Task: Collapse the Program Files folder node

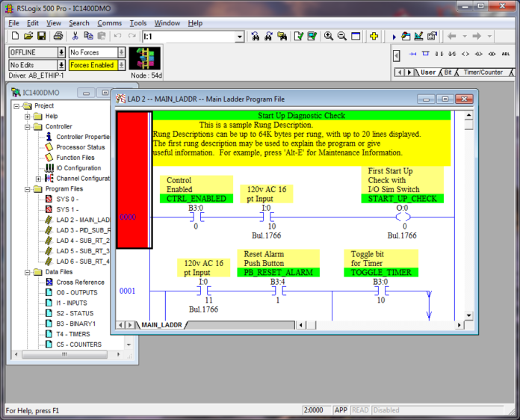Action: 27,189
